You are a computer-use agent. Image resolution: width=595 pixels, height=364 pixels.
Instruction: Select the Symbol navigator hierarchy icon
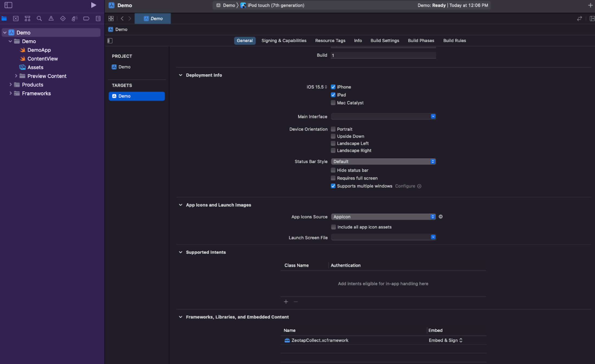(x=27, y=18)
